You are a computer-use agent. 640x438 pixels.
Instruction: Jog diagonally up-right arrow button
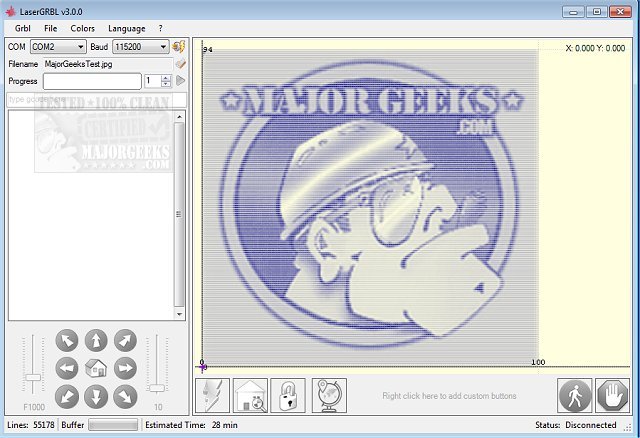tap(125, 340)
